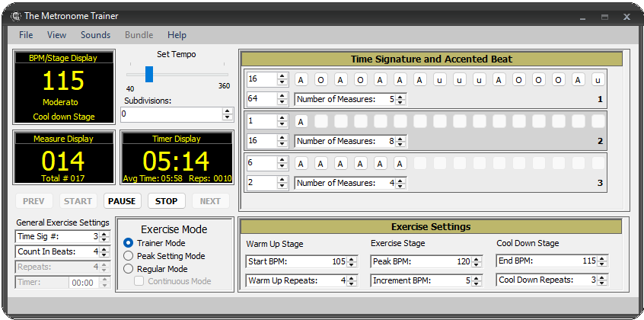This screenshot has height=320, width=644.
Task: Open the Help menu
Action: coord(177,35)
